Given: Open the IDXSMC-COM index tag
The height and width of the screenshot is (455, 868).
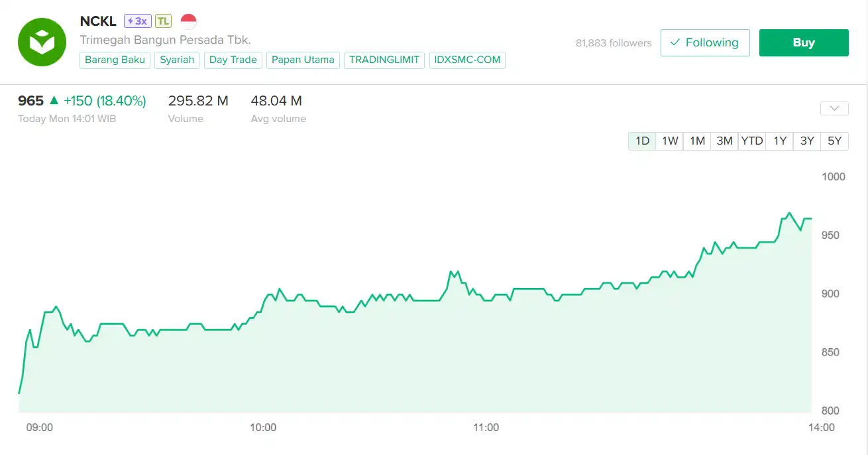Looking at the screenshot, I should point(468,60).
